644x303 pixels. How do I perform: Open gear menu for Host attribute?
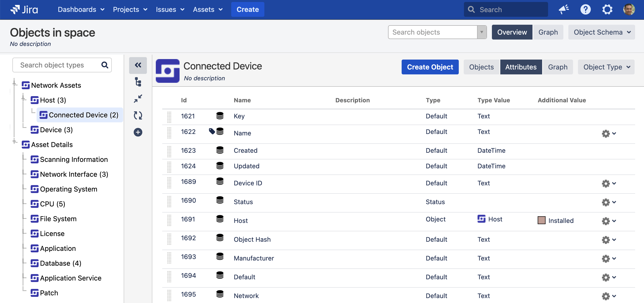click(609, 221)
